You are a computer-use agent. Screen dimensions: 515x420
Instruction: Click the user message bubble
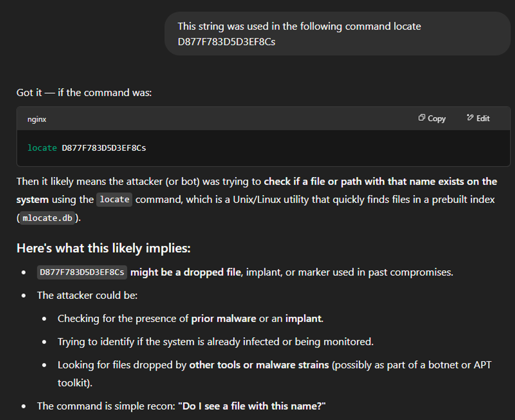pos(337,34)
